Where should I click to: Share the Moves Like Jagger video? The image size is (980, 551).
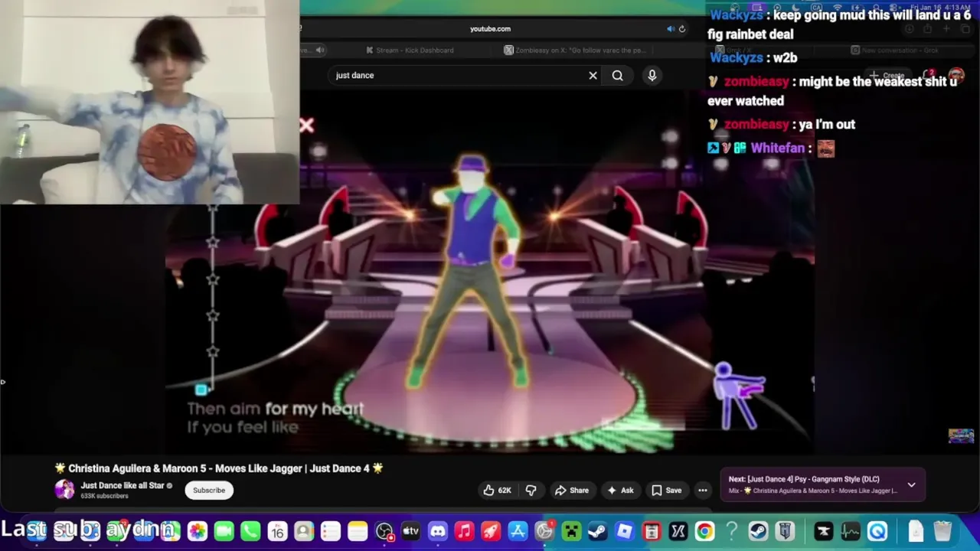click(572, 491)
